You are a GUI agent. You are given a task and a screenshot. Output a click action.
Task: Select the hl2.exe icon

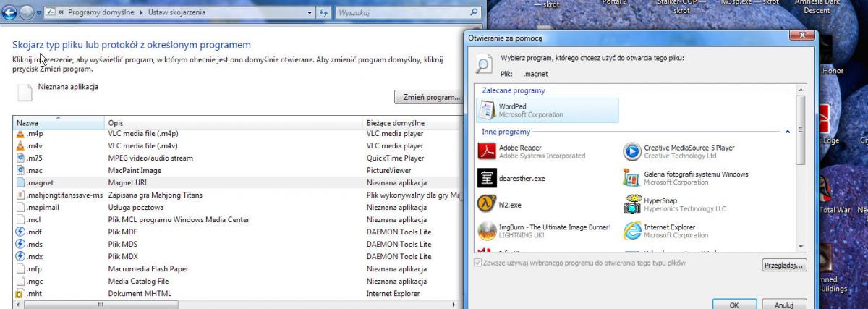coord(487,205)
